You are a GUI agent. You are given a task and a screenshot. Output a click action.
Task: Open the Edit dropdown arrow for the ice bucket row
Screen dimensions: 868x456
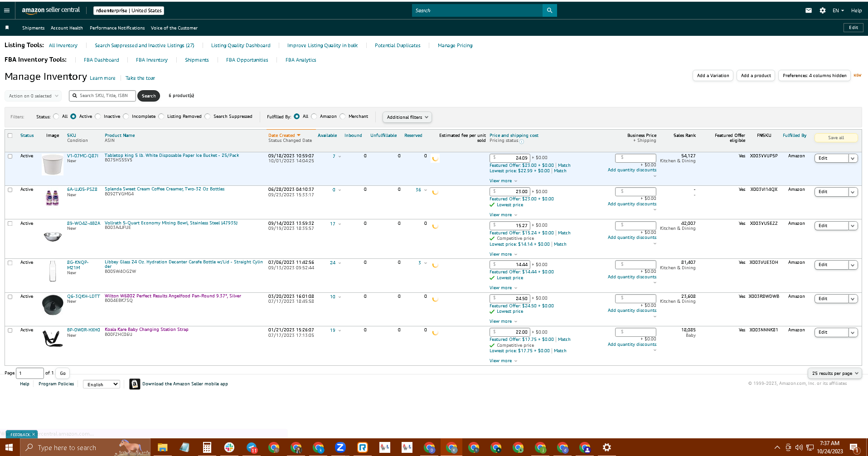pos(853,158)
